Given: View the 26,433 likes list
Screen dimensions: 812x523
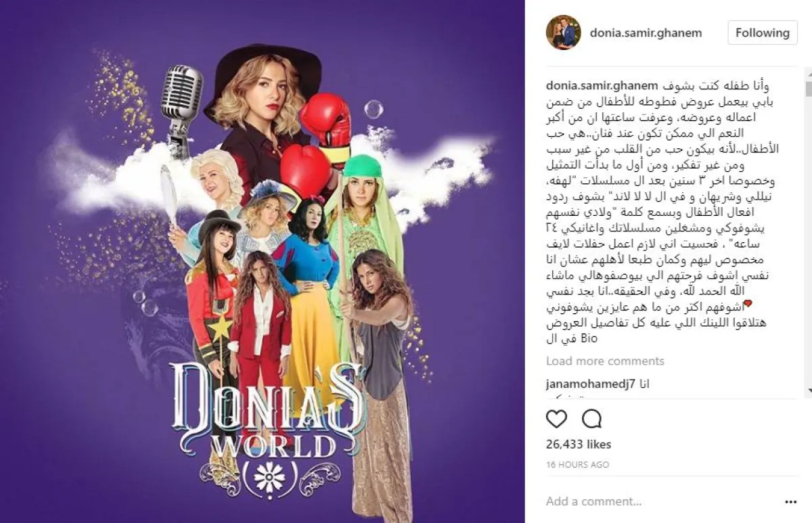Looking at the screenshot, I should point(579,445).
